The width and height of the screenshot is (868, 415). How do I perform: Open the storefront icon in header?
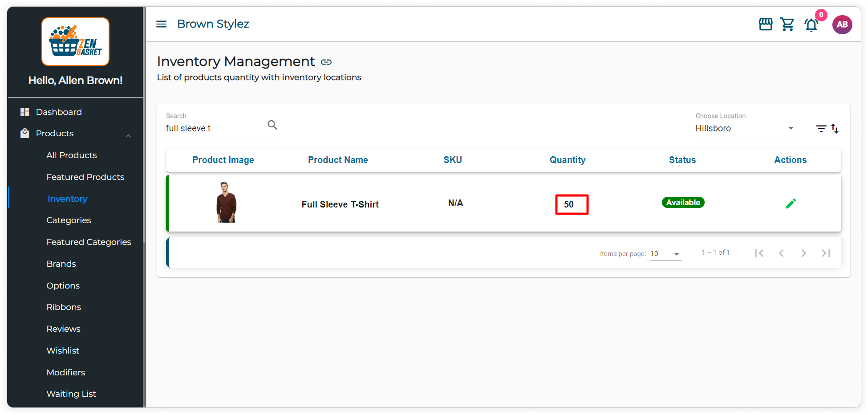(x=765, y=24)
